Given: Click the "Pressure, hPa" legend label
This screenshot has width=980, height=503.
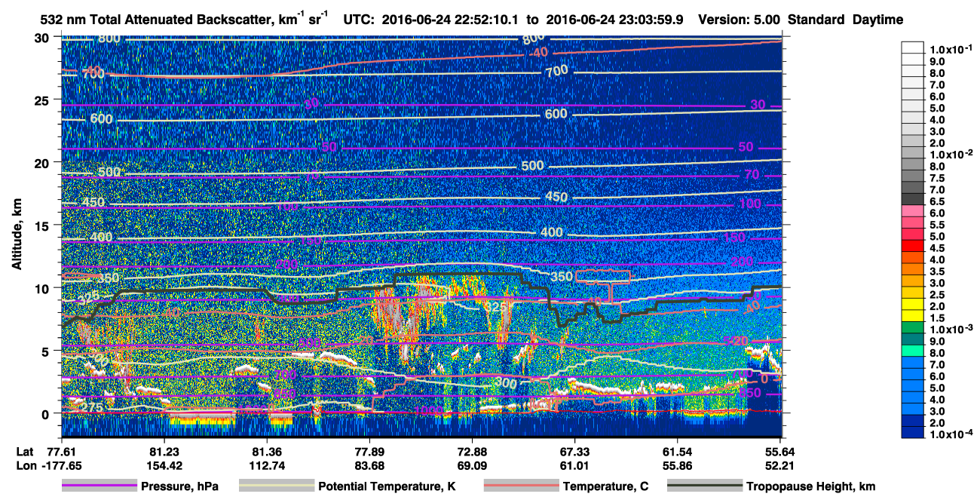Looking at the screenshot, I should (x=179, y=487).
